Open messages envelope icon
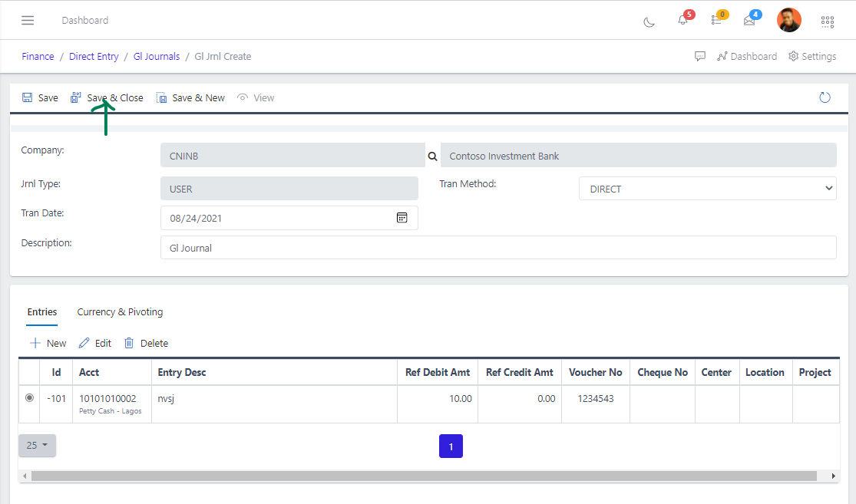Viewport: 856px width, 504px height. (749, 21)
